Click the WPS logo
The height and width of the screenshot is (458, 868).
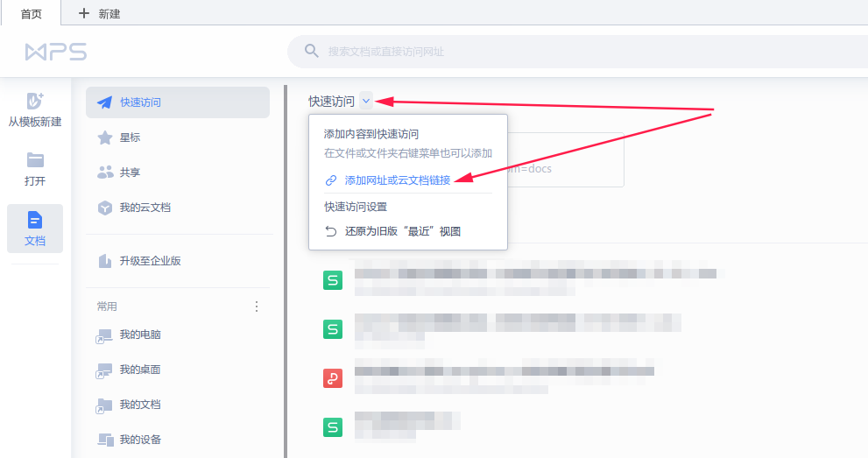pyautogui.click(x=56, y=52)
